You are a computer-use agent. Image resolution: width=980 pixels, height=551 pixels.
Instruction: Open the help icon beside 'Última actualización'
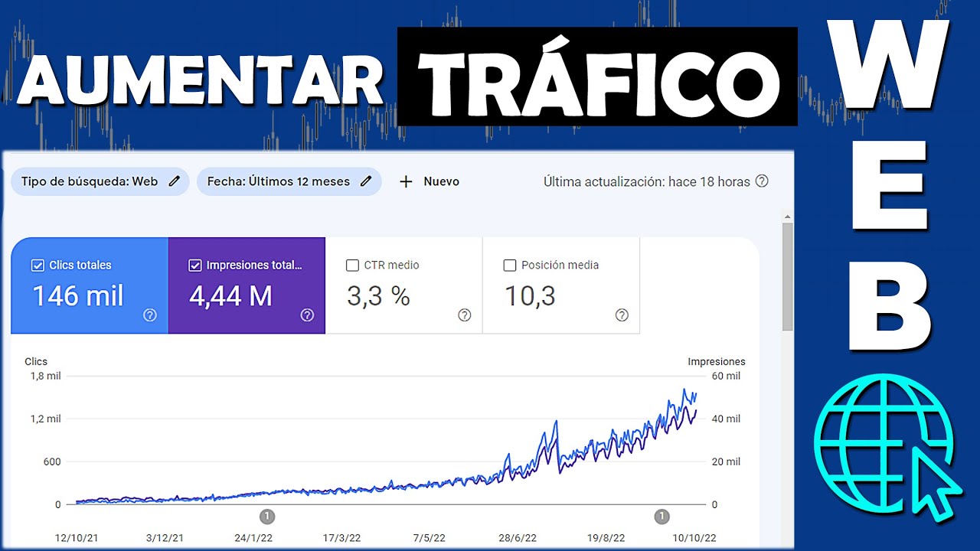pos(762,181)
